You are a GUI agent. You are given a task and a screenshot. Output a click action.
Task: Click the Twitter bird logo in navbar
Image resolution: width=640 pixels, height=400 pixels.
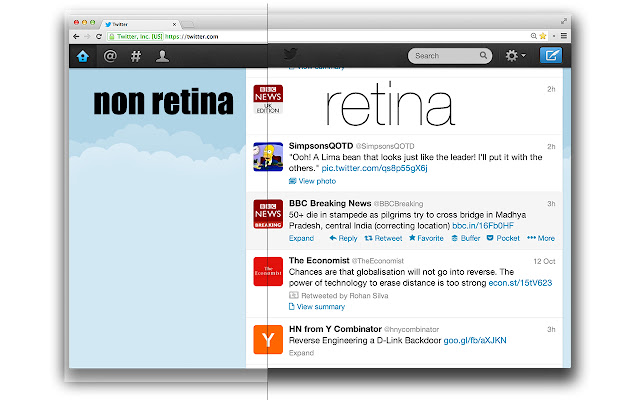click(x=291, y=54)
